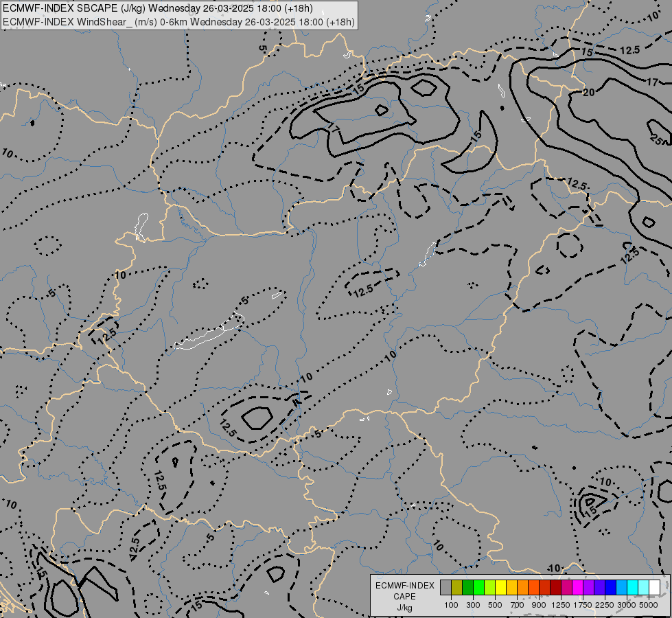Pick the dark green legend swatch
672x618 pixels.
pyautogui.click(x=467, y=587)
